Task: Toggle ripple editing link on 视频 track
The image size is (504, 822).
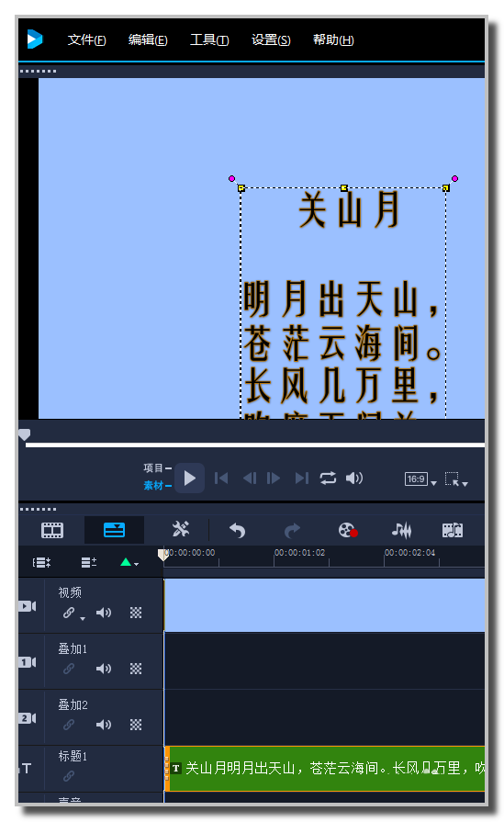Action: 69,613
